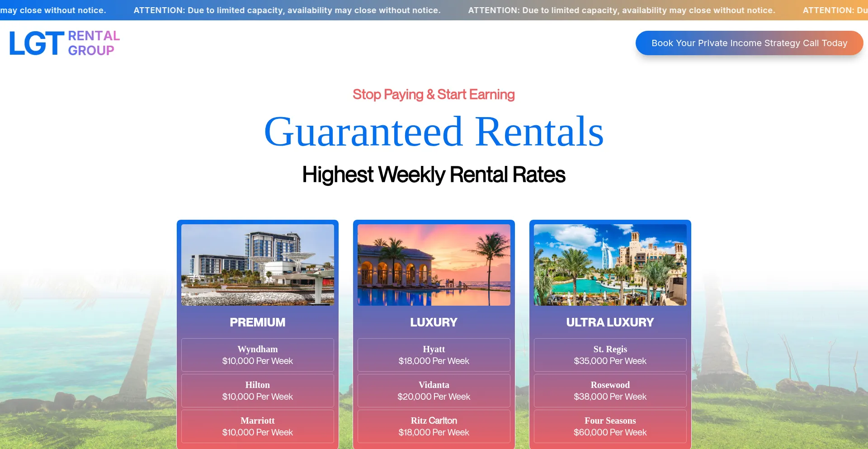
Task: Select the Ritz Carlton $18,000 Per Week row
Action: point(434,426)
